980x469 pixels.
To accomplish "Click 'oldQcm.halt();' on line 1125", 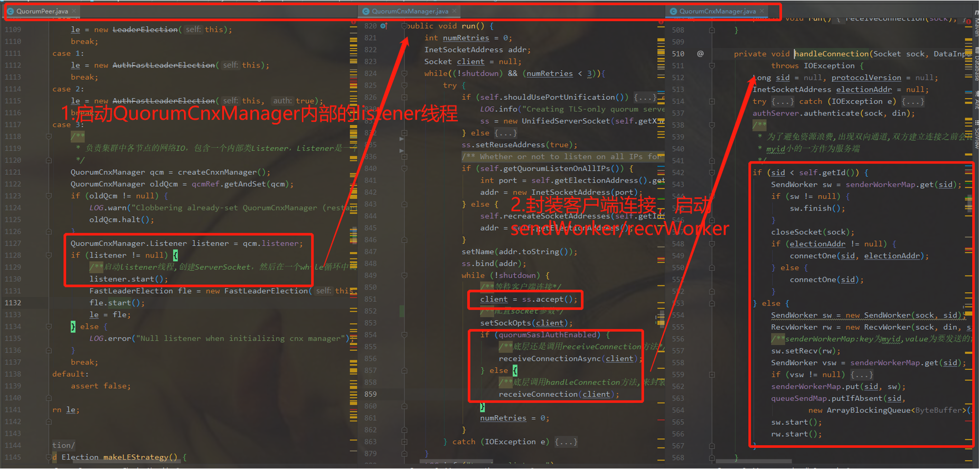I will 121,219.
